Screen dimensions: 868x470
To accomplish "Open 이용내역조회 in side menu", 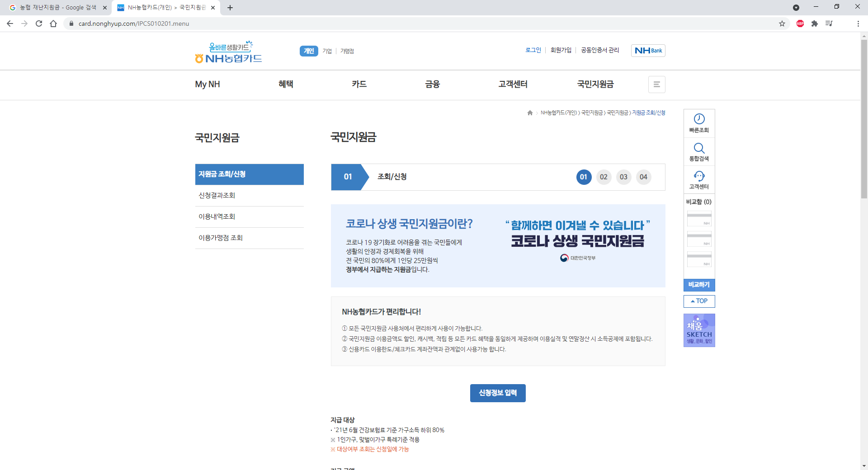I will pyautogui.click(x=250, y=217).
